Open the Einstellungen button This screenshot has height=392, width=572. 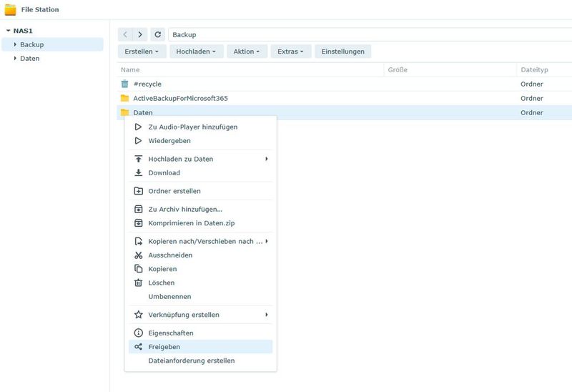(x=343, y=52)
